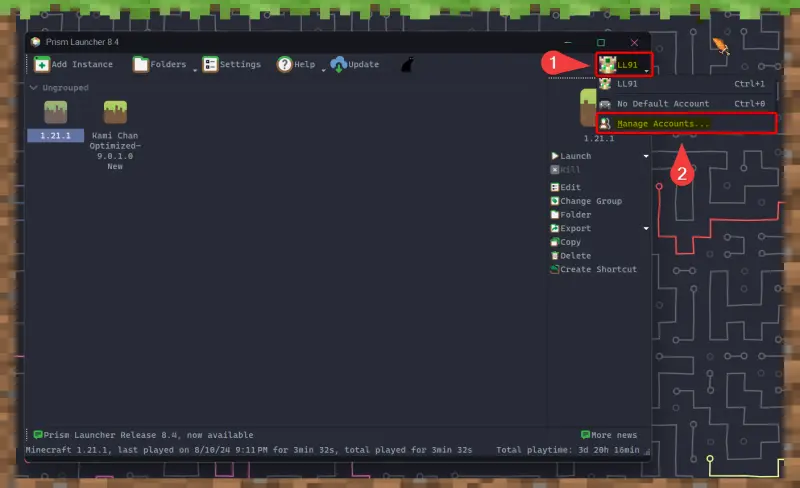Delete the selected instance
Screen dimensions: 800x488
575,256
